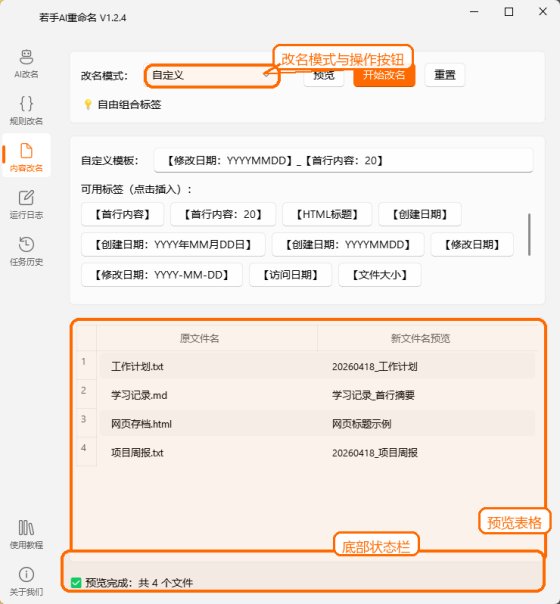
Task: Insert the 【访问日期】 tag
Action: click(290, 275)
